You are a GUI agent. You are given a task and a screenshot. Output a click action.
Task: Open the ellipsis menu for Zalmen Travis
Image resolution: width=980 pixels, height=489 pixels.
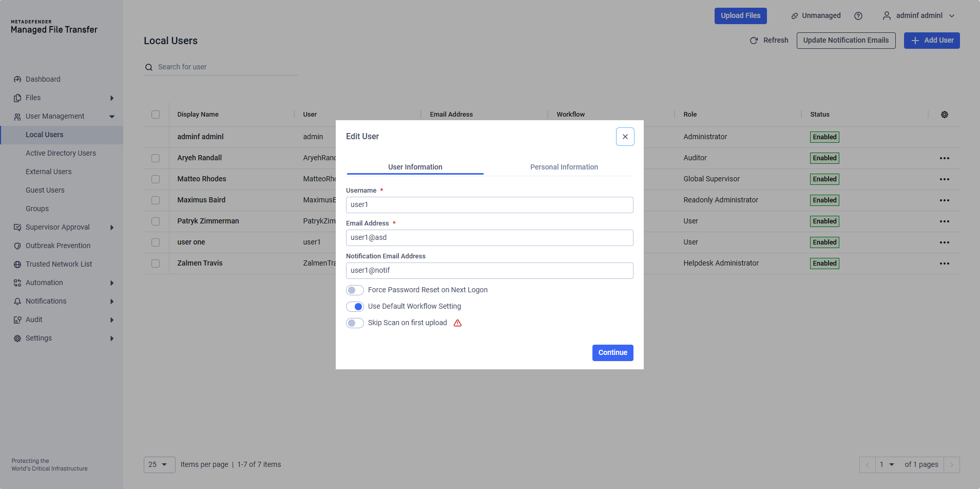[x=945, y=263]
